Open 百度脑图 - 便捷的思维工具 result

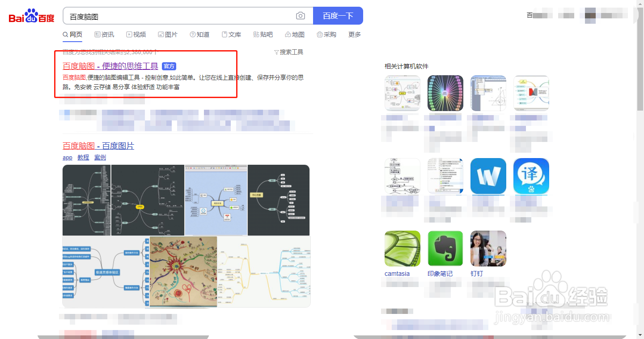click(x=110, y=66)
